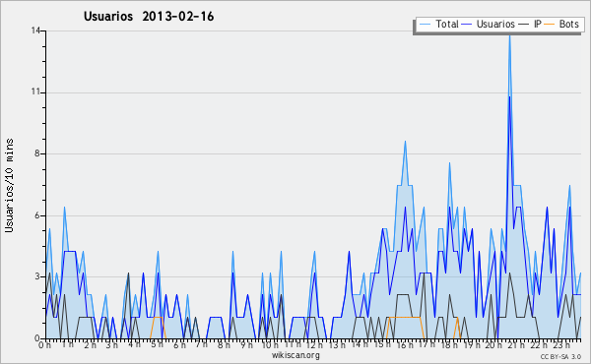This screenshot has width=591, height=364.
Task: Click the tallest Total peak near 21 h
Action: click(x=509, y=35)
